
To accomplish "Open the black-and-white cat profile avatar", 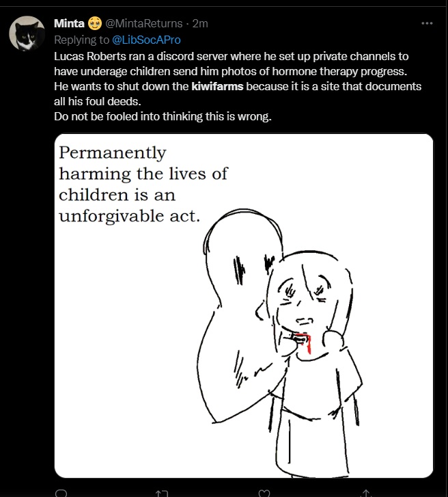I will click(27, 33).
